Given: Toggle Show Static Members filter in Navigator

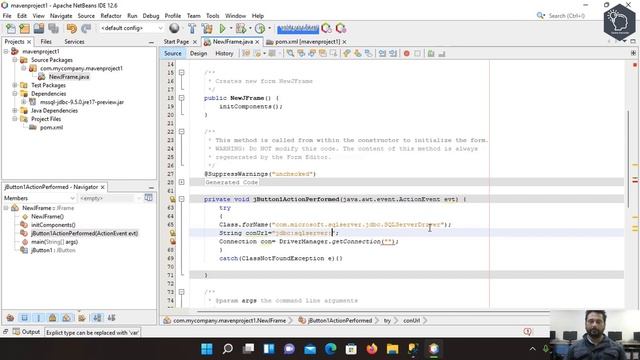Looking at the screenshot, I should pyautogui.click(x=39, y=318).
